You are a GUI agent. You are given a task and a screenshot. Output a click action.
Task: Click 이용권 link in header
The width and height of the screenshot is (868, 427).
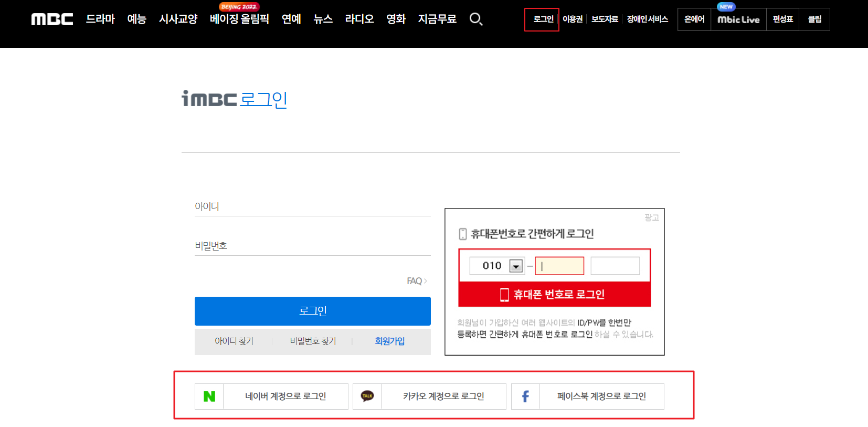pos(573,19)
